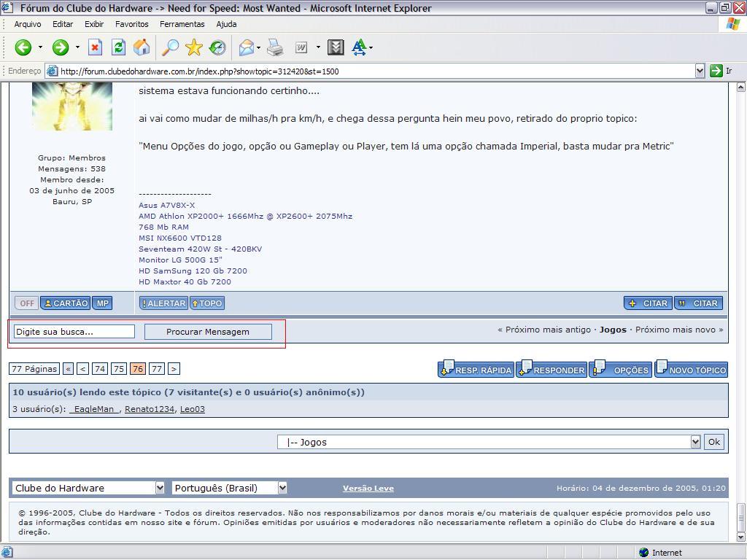Open the Editar menu

[x=63, y=24]
